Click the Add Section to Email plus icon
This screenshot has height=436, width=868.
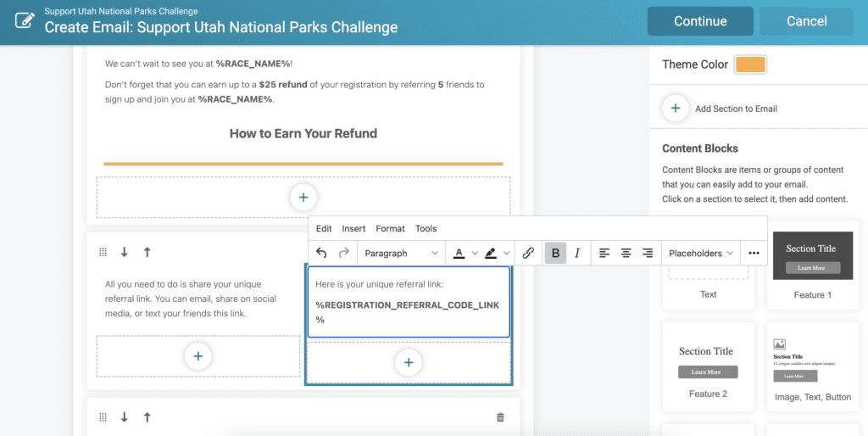pos(676,109)
